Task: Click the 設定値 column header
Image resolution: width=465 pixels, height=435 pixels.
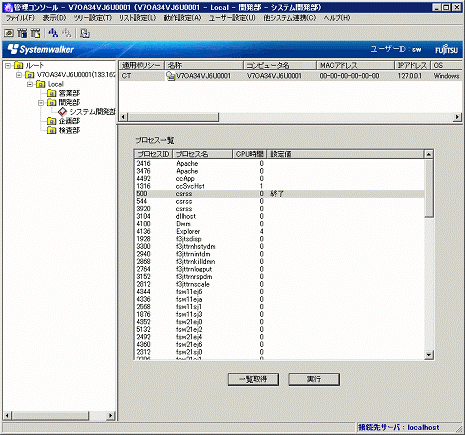Action: [x=345, y=154]
